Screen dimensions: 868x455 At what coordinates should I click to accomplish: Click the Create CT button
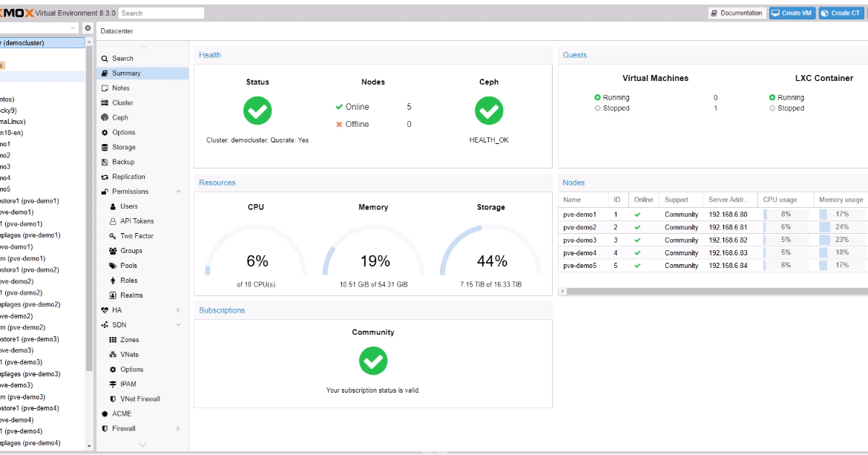[841, 13]
